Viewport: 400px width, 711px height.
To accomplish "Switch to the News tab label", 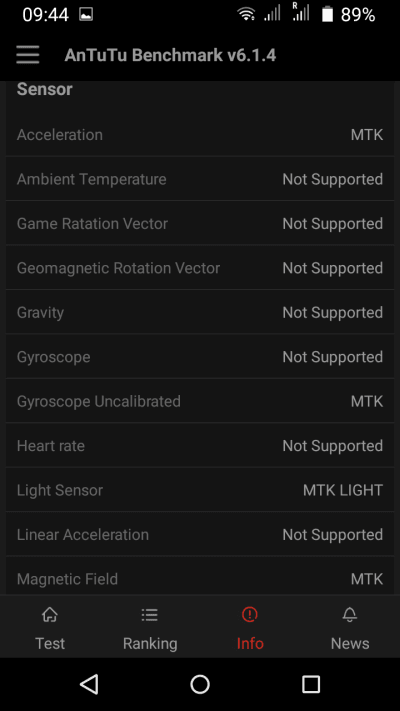I will (x=350, y=643).
